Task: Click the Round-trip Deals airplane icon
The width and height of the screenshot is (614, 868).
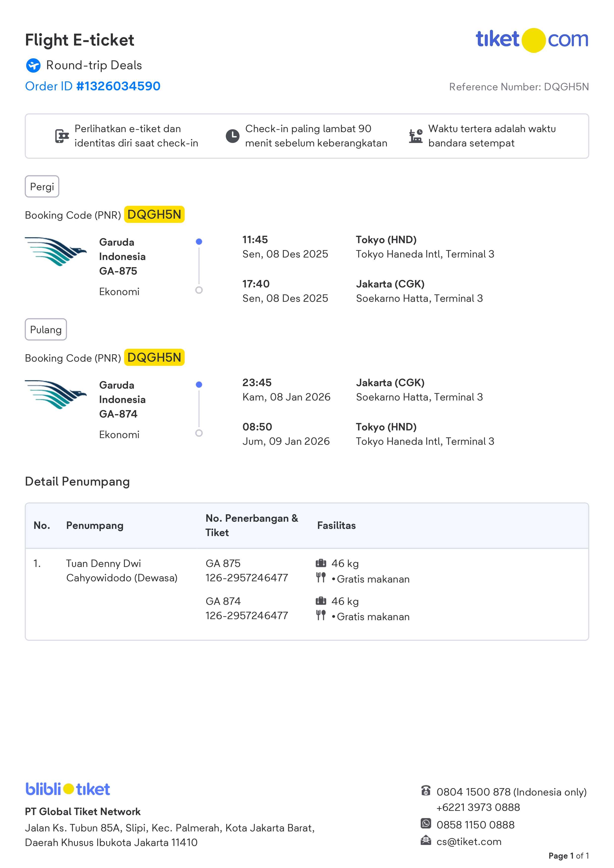Action: [33, 65]
